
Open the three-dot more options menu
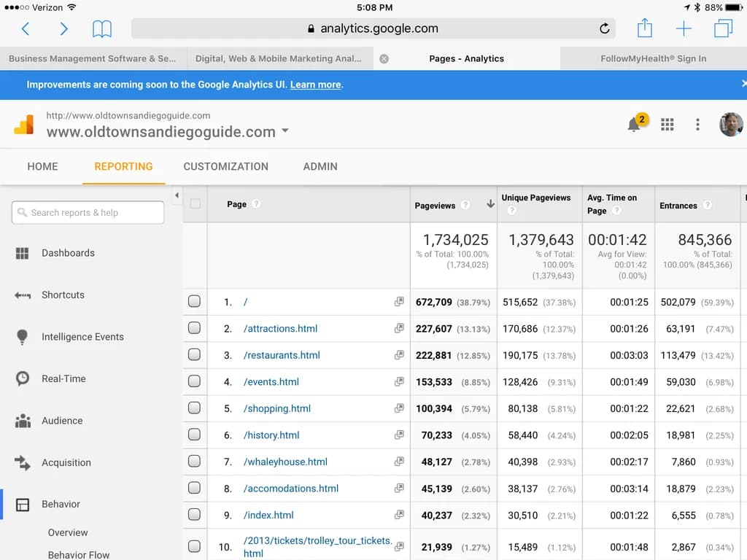click(697, 124)
